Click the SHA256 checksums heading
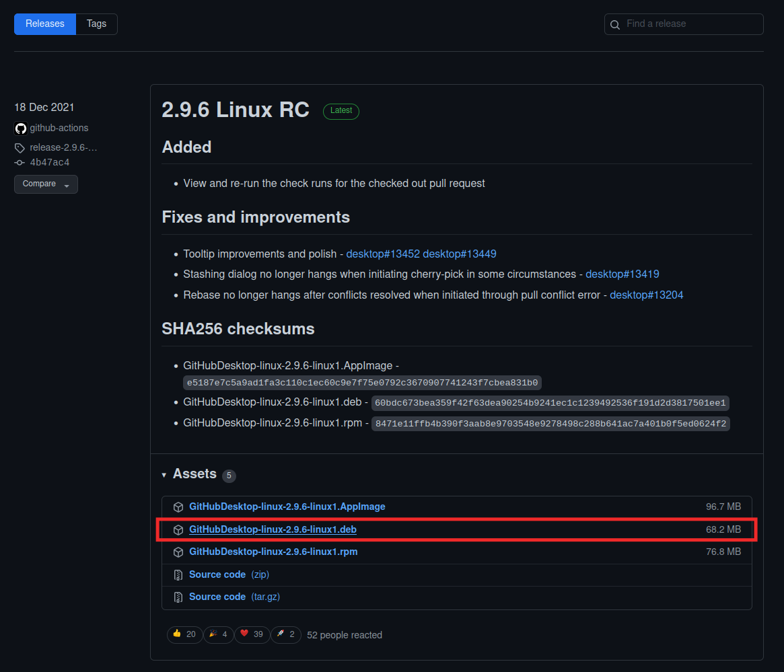This screenshot has height=672, width=784. click(238, 329)
